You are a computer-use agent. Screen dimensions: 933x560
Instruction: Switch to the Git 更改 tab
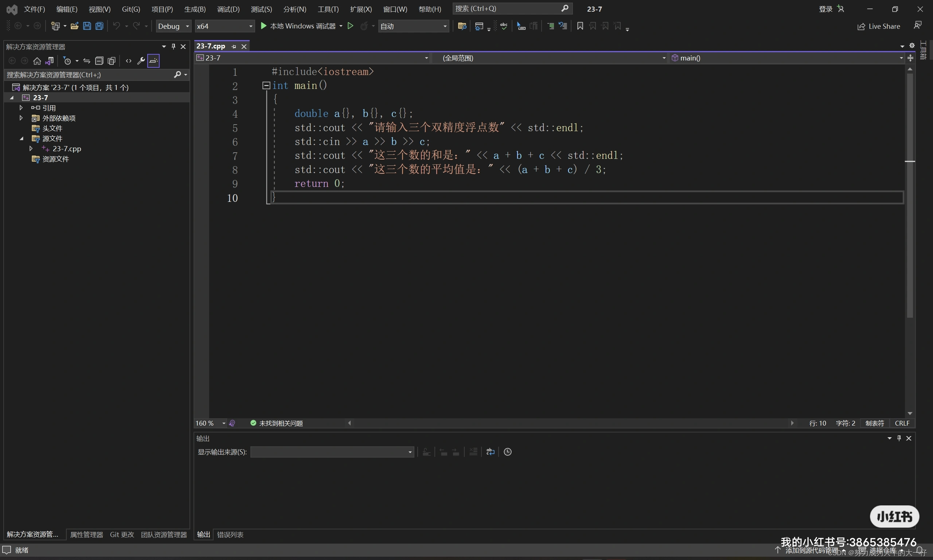coord(122,535)
